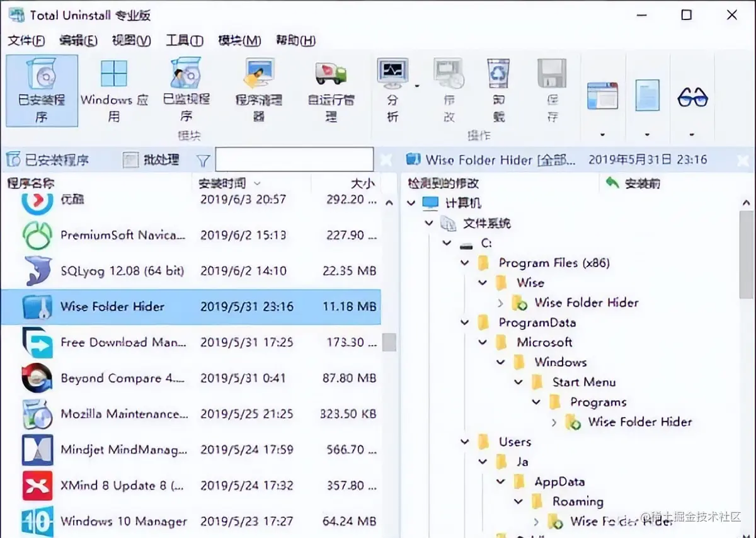This screenshot has width=756, height=538.
Task: Click the eyeglasses view icon
Action: tap(692, 97)
